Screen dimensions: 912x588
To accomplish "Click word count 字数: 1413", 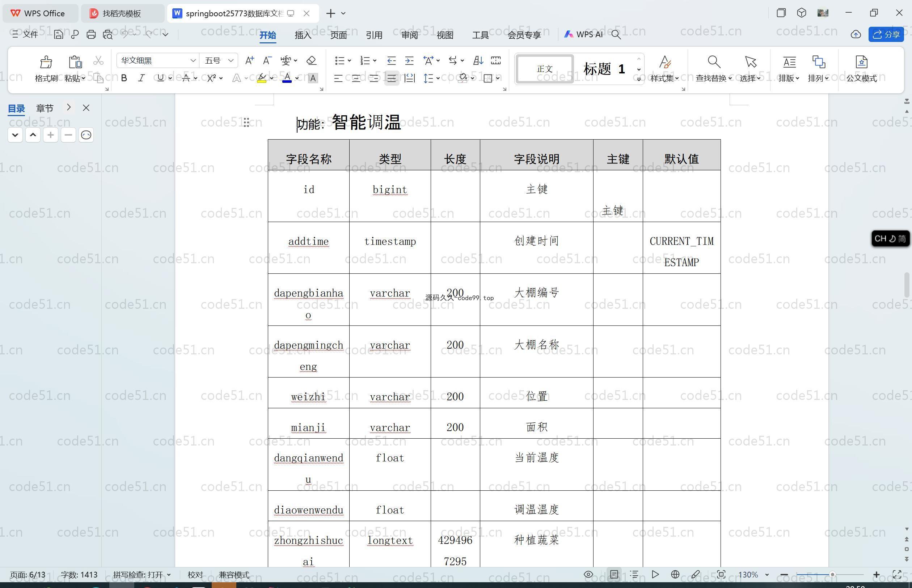I will (79, 574).
